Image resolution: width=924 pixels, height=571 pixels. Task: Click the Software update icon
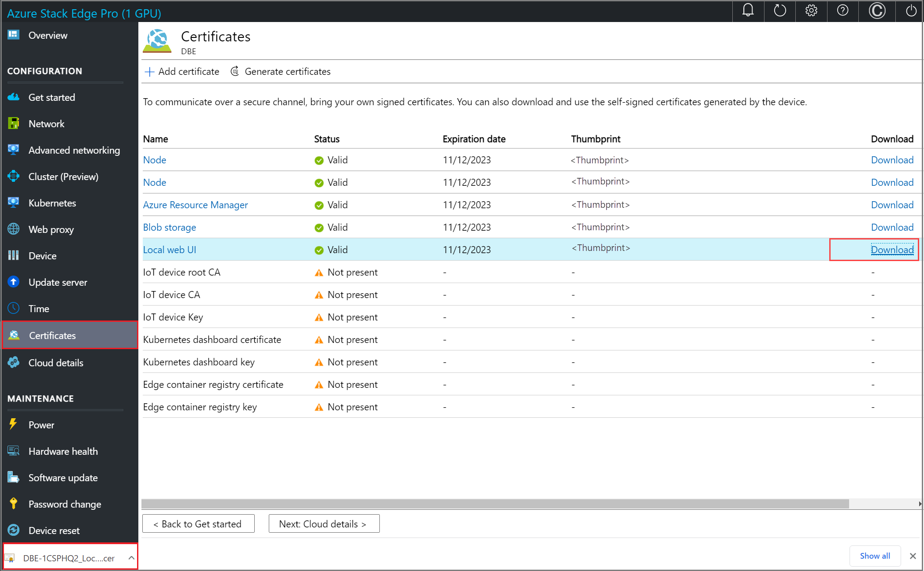click(15, 477)
